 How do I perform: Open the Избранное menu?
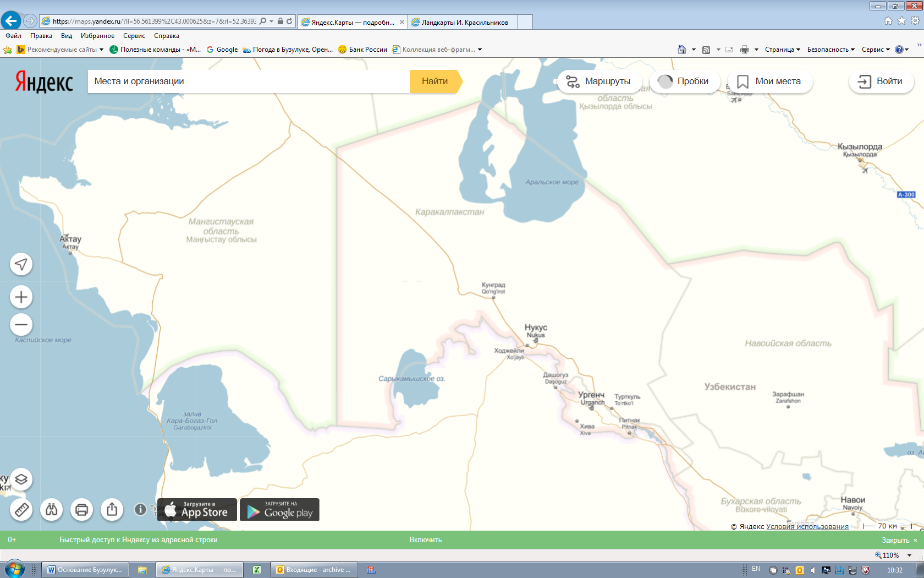point(97,36)
